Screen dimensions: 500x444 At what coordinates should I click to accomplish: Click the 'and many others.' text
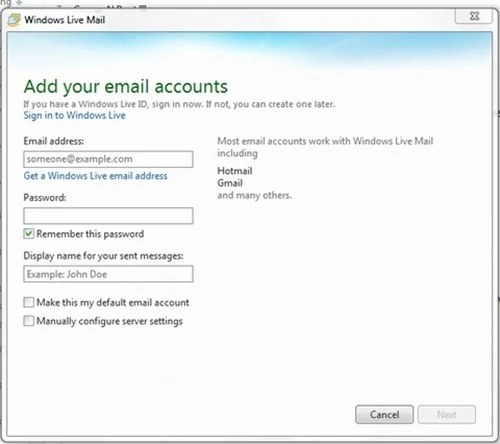click(254, 195)
